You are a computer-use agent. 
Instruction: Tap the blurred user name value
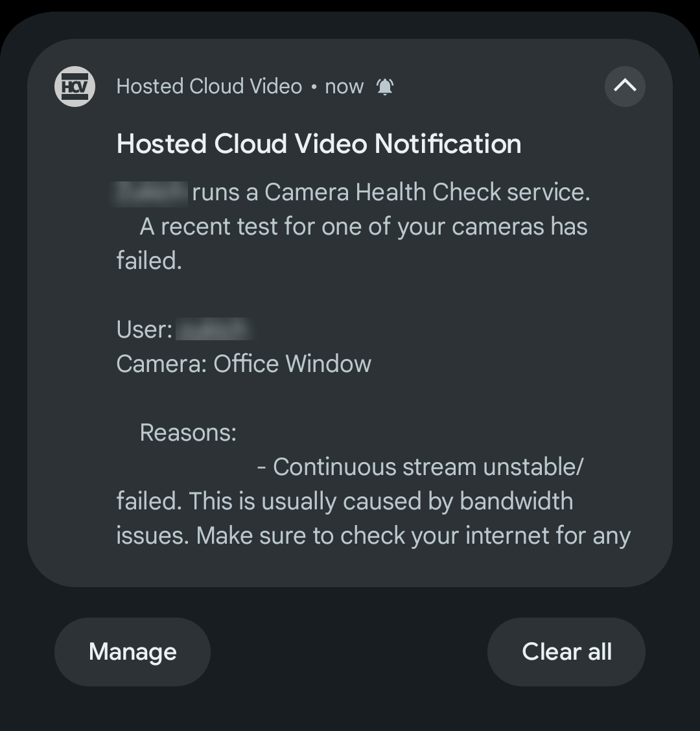point(213,329)
